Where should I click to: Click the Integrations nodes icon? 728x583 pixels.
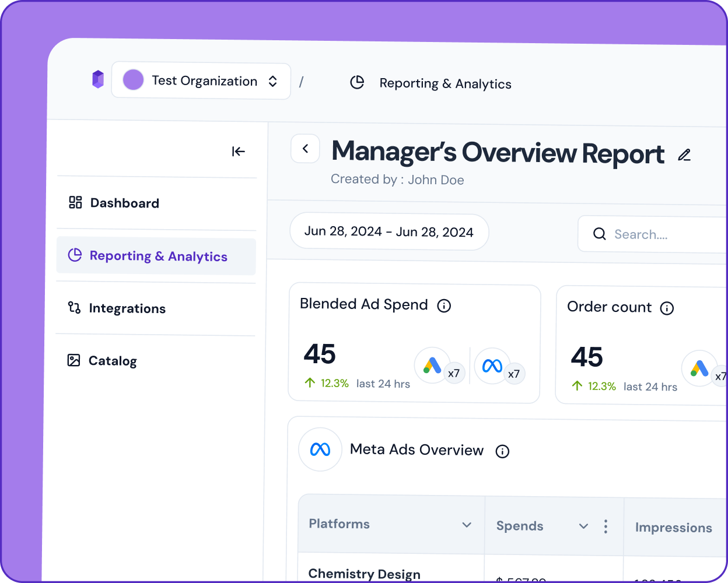(74, 307)
